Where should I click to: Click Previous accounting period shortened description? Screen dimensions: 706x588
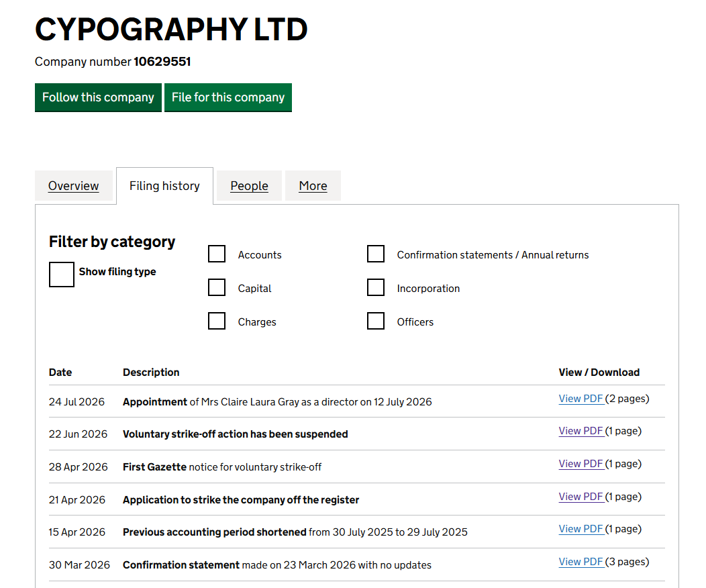point(295,532)
